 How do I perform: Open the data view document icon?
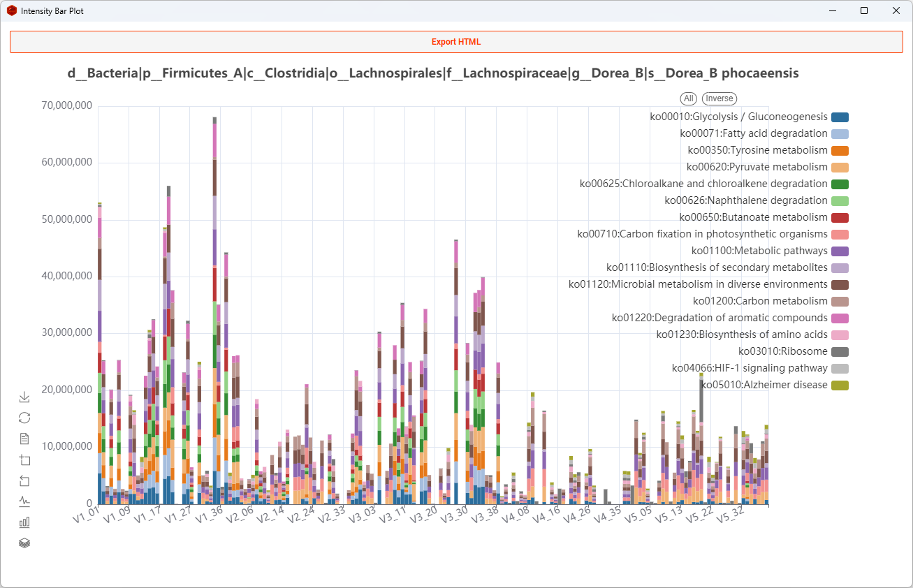(x=24, y=439)
